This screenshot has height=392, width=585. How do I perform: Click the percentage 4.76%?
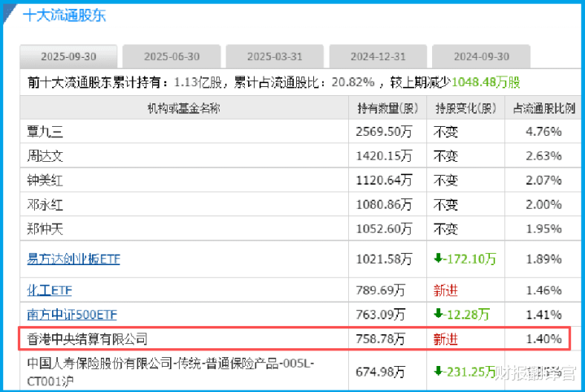[544, 132]
